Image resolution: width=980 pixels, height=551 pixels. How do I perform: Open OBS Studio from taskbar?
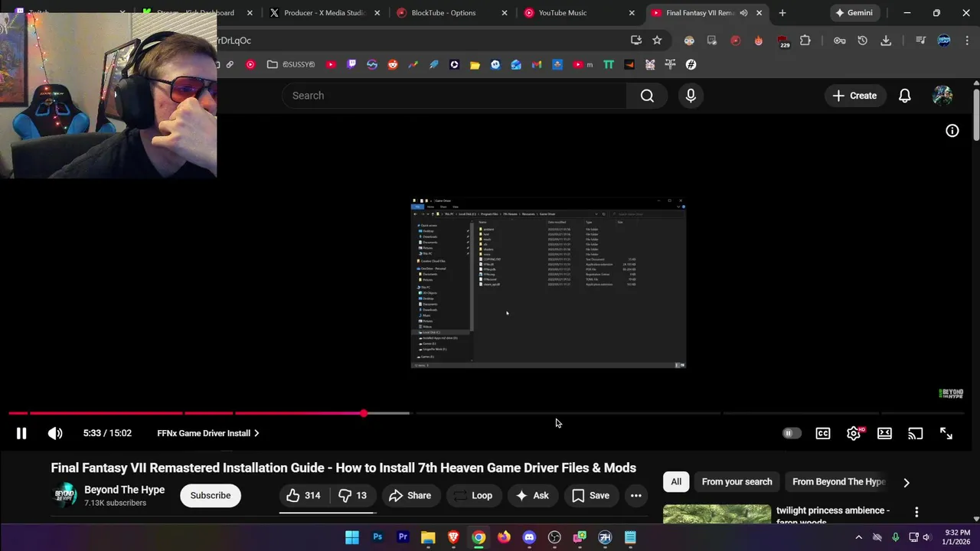(x=554, y=537)
